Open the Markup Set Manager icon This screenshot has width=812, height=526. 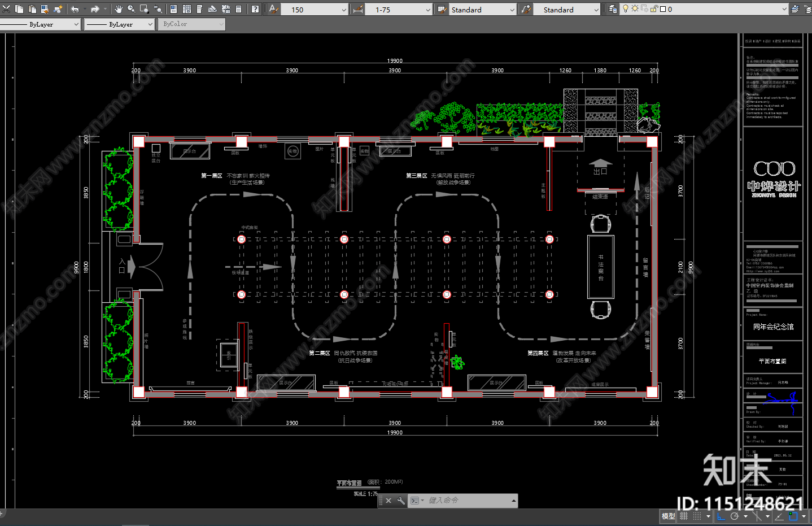coord(225,9)
